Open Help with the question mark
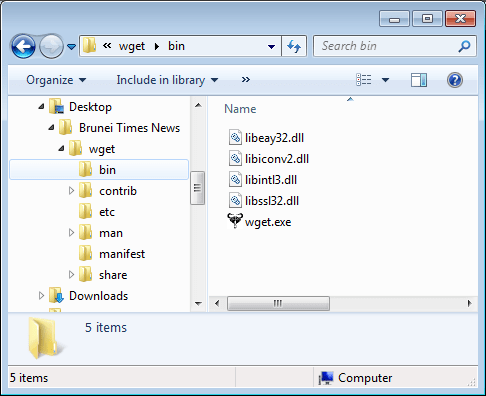The image size is (486, 396). pos(455,80)
